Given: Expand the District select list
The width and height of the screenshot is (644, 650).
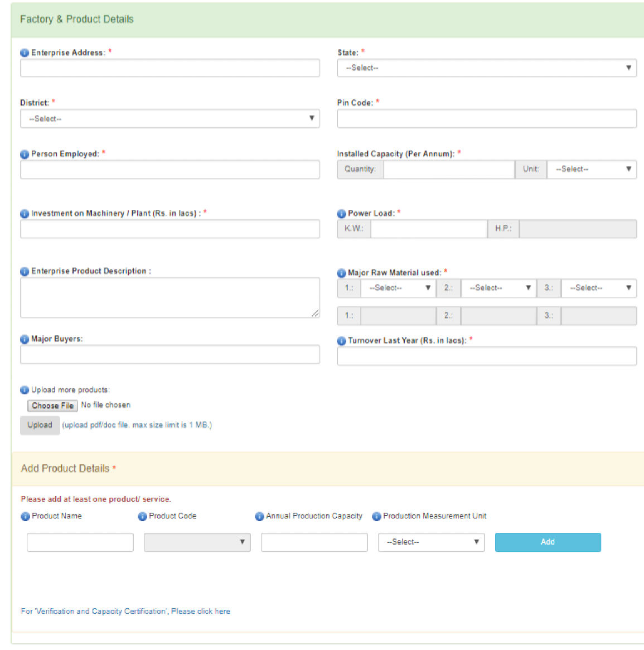Looking at the screenshot, I should (x=170, y=119).
